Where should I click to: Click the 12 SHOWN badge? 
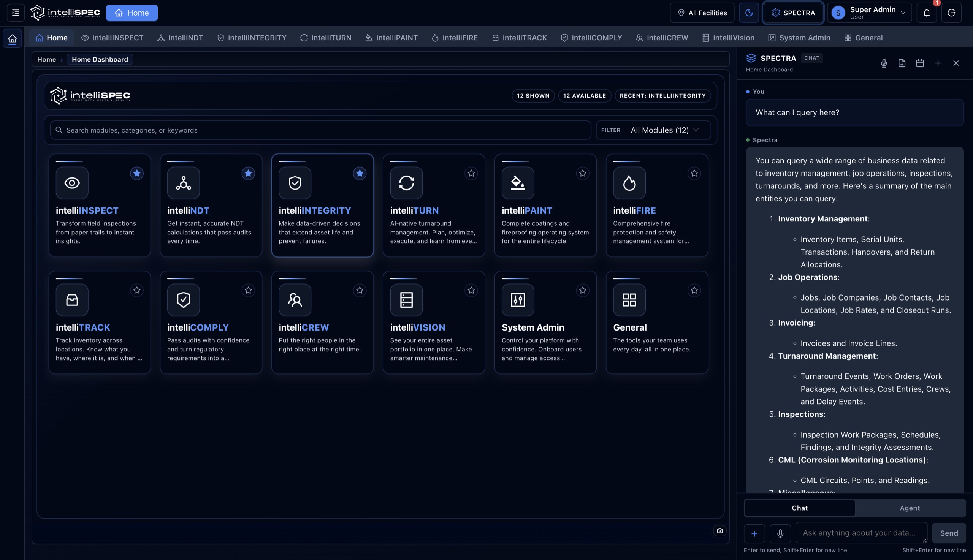tap(533, 96)
